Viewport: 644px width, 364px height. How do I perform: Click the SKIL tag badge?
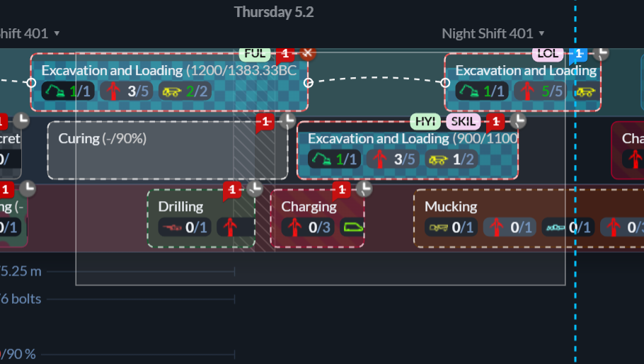(x=464, y=122)
